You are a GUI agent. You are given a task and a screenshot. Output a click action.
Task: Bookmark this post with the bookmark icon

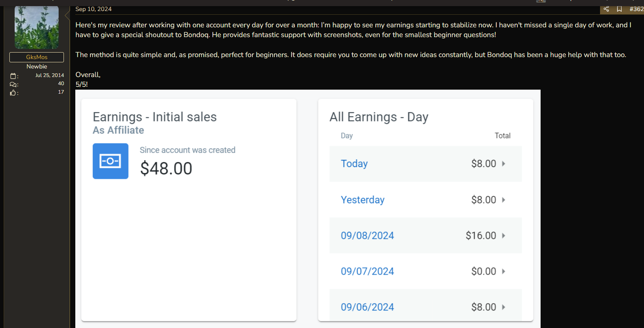(619, 9)
